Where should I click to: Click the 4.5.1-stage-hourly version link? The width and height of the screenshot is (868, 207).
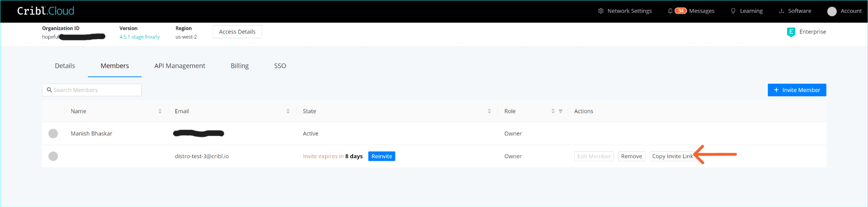pyautogui.click(x=139, y=37)
